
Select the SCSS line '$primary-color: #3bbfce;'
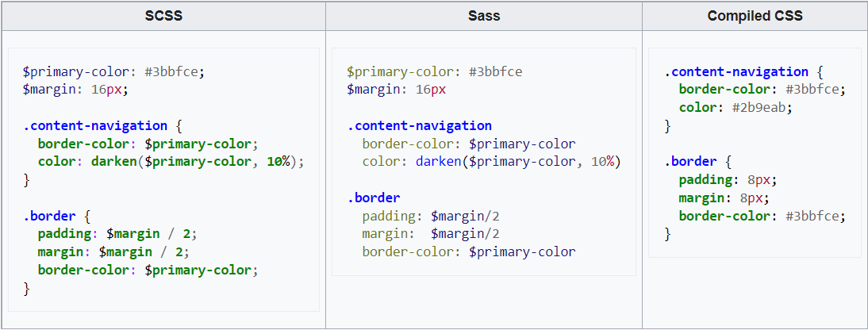pos(113,72)
